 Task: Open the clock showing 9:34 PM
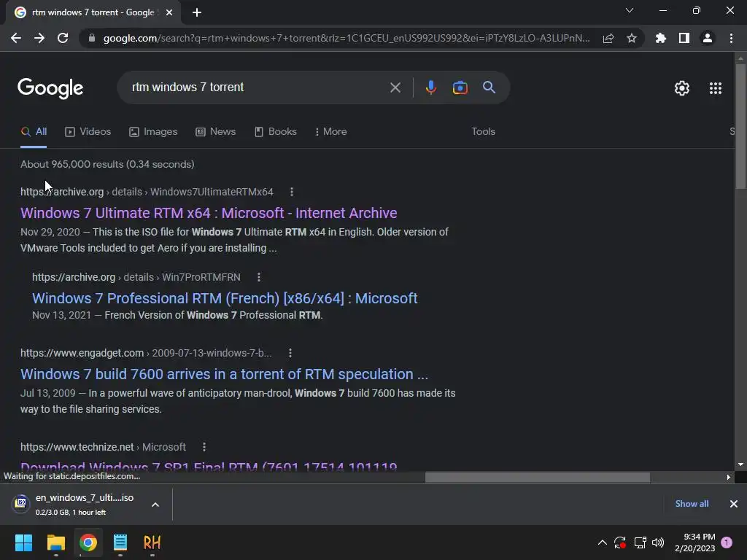click(695, 542)
